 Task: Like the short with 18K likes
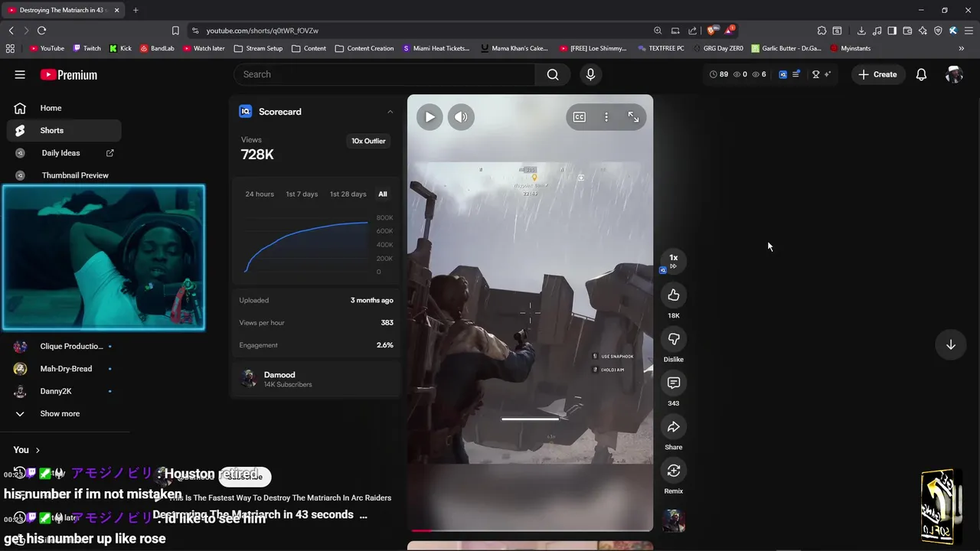tap(674, 295)
